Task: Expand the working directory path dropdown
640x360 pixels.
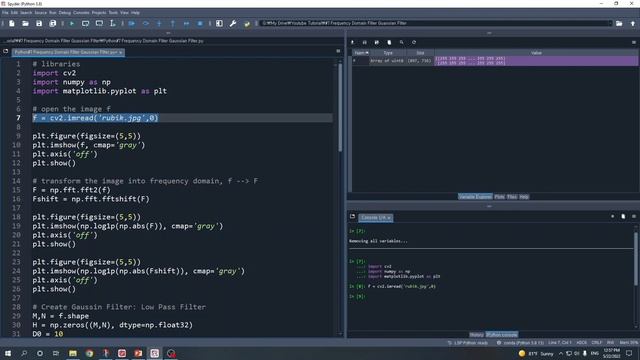Action: [x=610, y=23]
